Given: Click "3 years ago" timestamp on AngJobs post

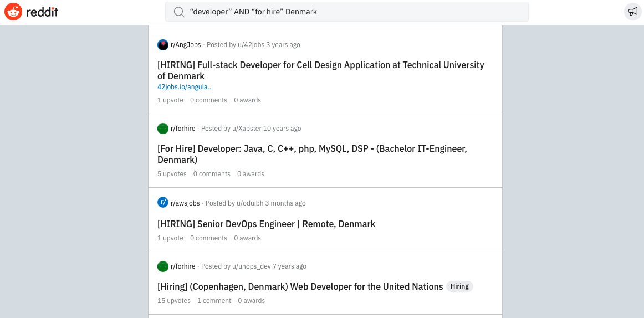Looking at the screenshot, I should [x=283, y=45].
